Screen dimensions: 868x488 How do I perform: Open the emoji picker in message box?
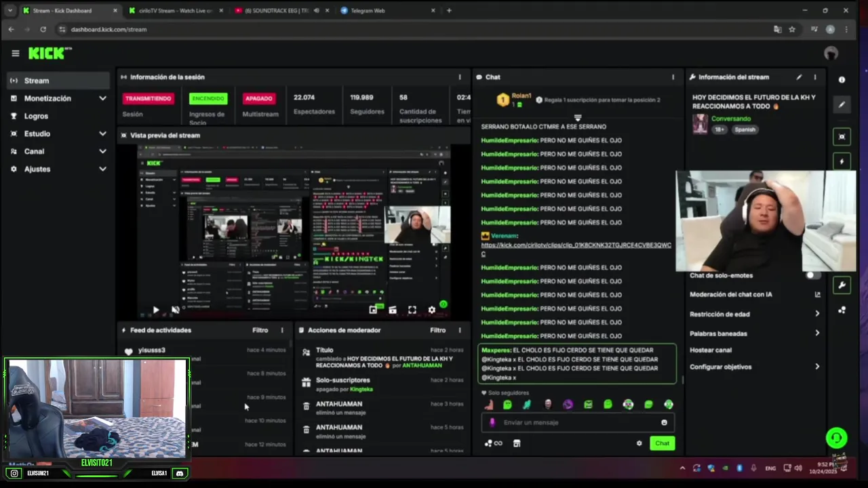coord(664,422)
